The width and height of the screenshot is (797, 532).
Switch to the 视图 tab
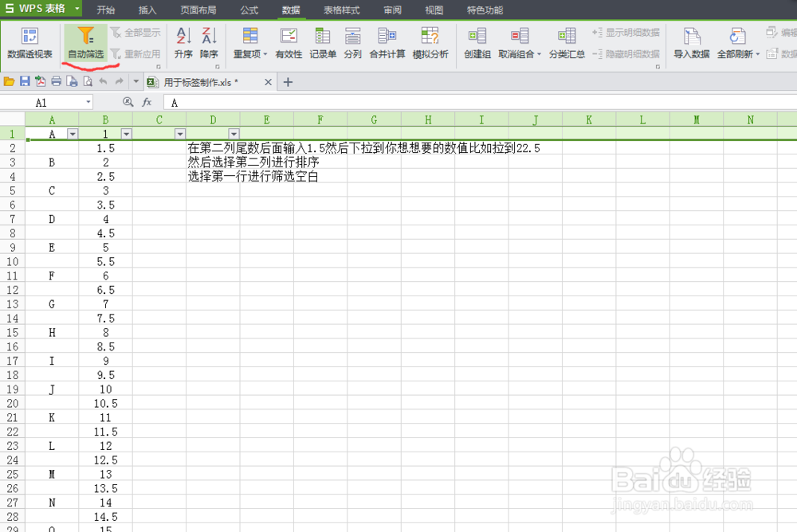point(434,10)
